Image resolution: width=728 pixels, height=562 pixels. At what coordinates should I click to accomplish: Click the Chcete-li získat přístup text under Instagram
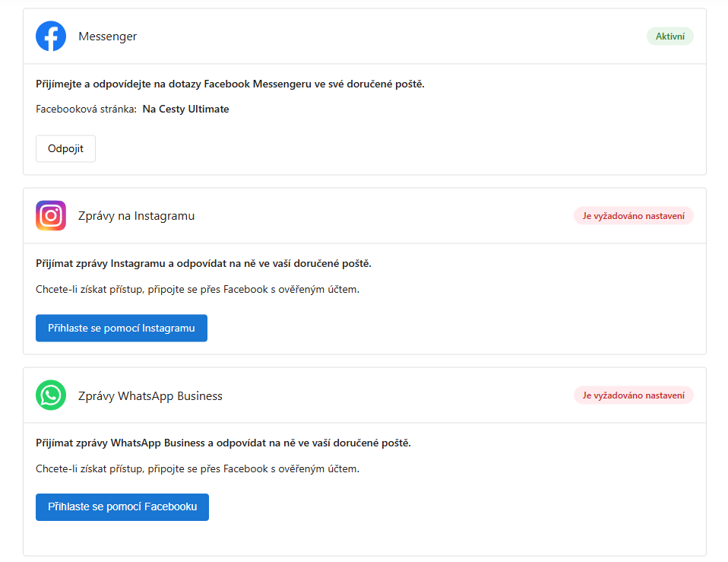tap(198, 289)
